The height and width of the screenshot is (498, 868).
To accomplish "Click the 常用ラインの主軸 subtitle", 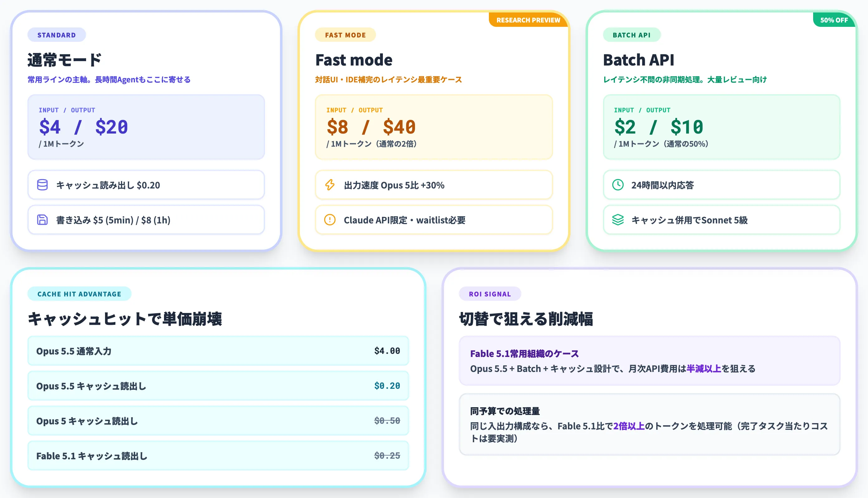I will [x=109, y=79].
